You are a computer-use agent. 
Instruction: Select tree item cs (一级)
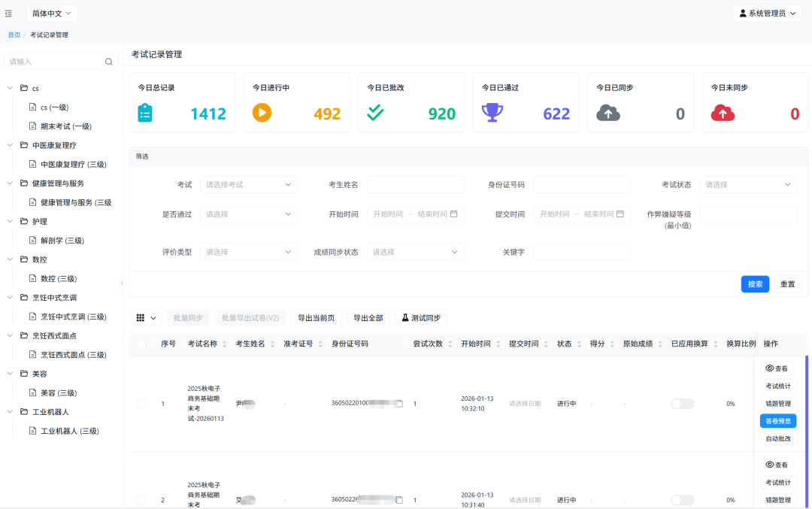[54, 108]
